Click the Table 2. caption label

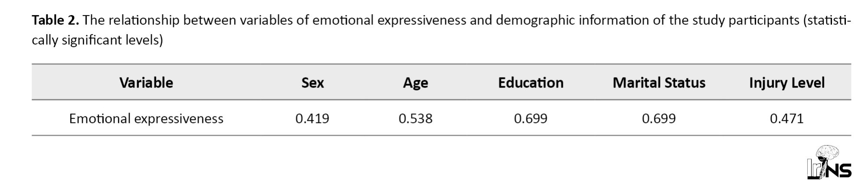[55, 20]
